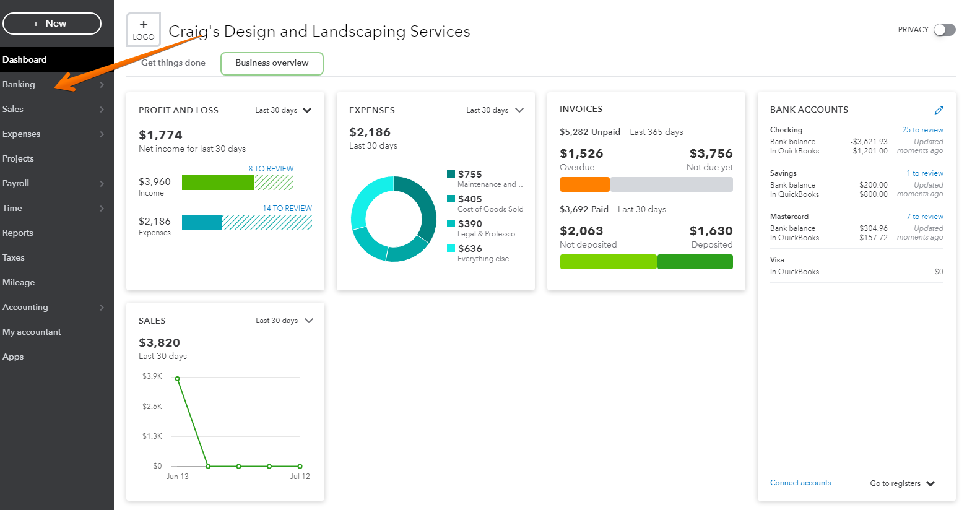Click the teal $755 Maintenance legend square
Viewport: 980px width, 510px height.
click(451, 174)
